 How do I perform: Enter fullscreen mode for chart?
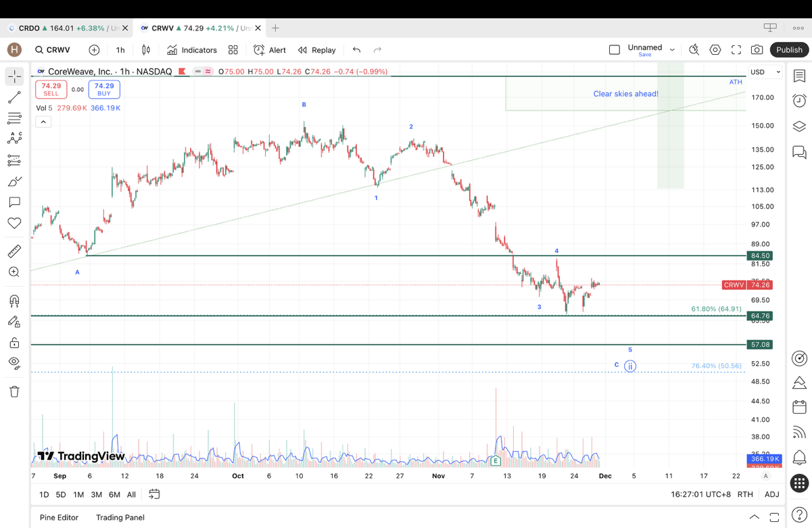click(x=736, y=50)
